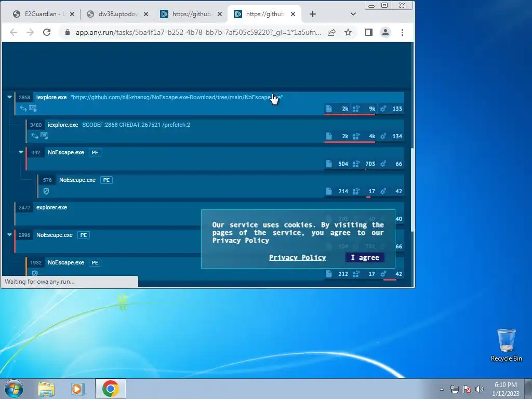
Task: Open the Chrome tab search dropdown arrow
Action: point(353,14)
